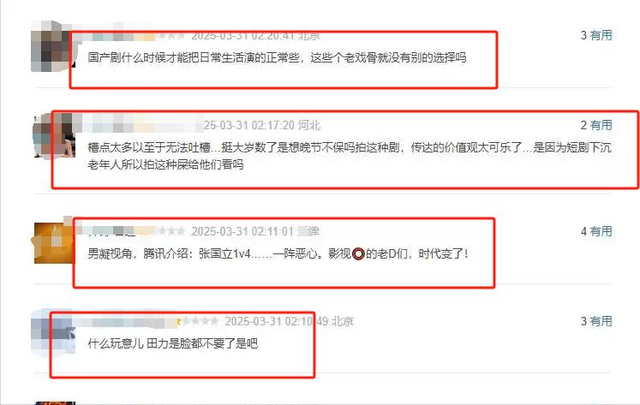Click the '2 有用' vote on Hebei comment
The image size is (640, 405).
point(596,125)
